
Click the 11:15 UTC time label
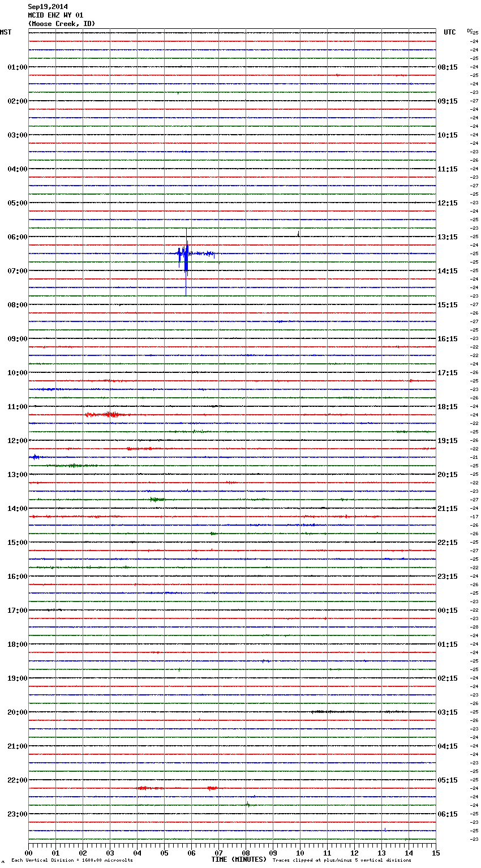click(448, 169)
